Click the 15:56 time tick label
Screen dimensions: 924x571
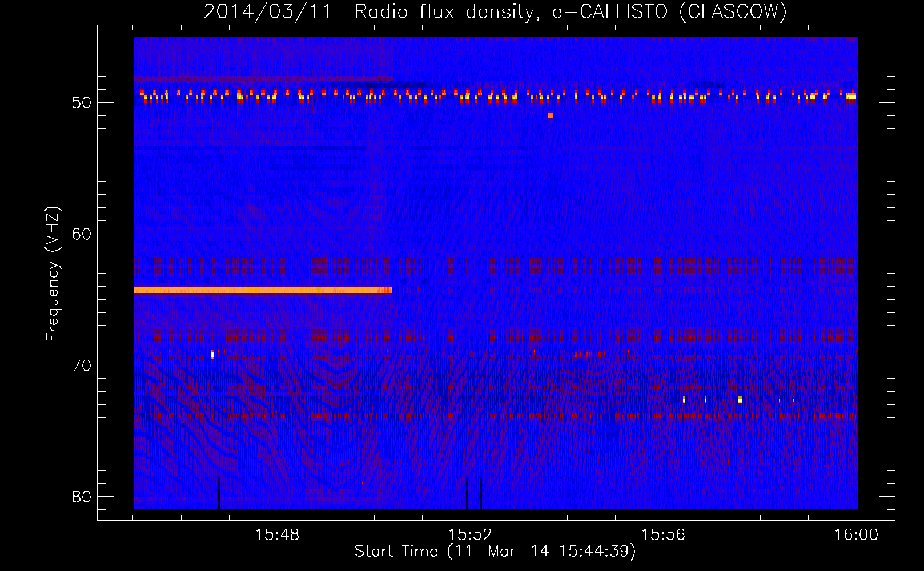(663, 534)
